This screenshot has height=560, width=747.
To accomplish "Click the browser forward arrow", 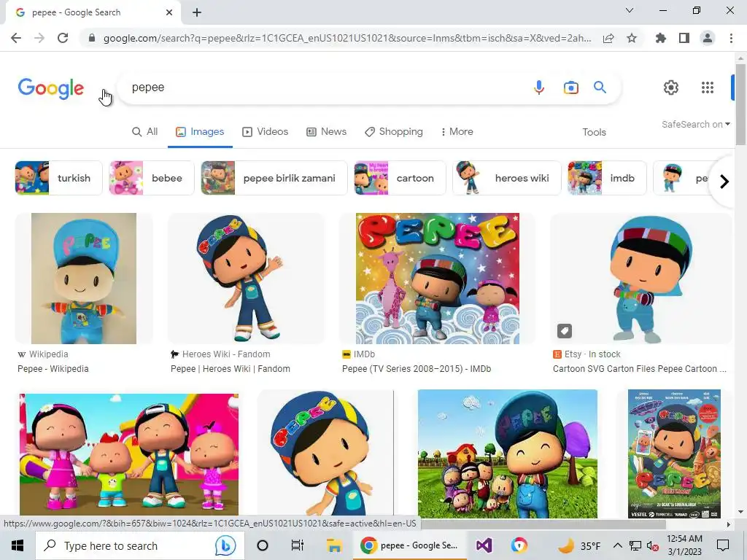I will pos(39,38).
